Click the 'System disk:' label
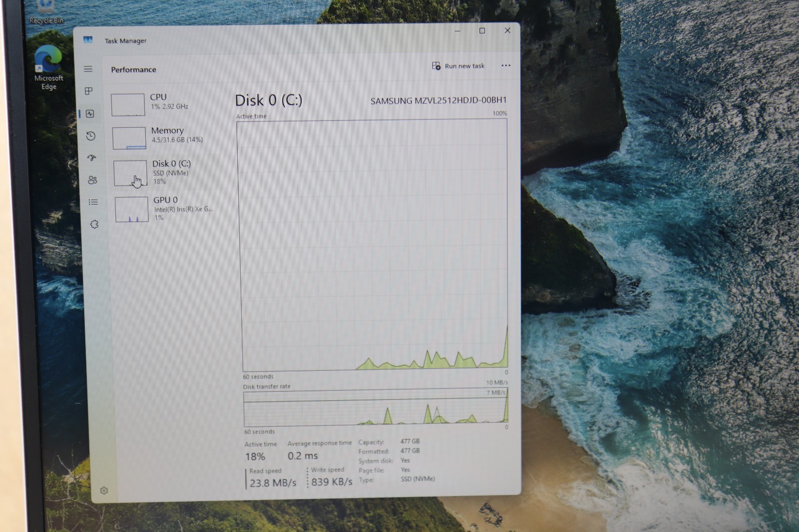Viewport: 799px width, 532px height. click(376, 461)
